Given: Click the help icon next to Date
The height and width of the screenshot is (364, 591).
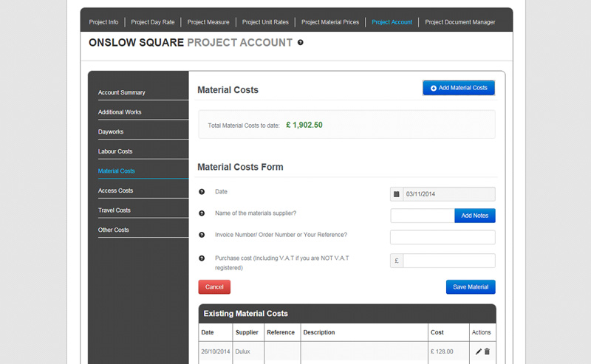Looking at the screenshot, I should coord(202,192).
